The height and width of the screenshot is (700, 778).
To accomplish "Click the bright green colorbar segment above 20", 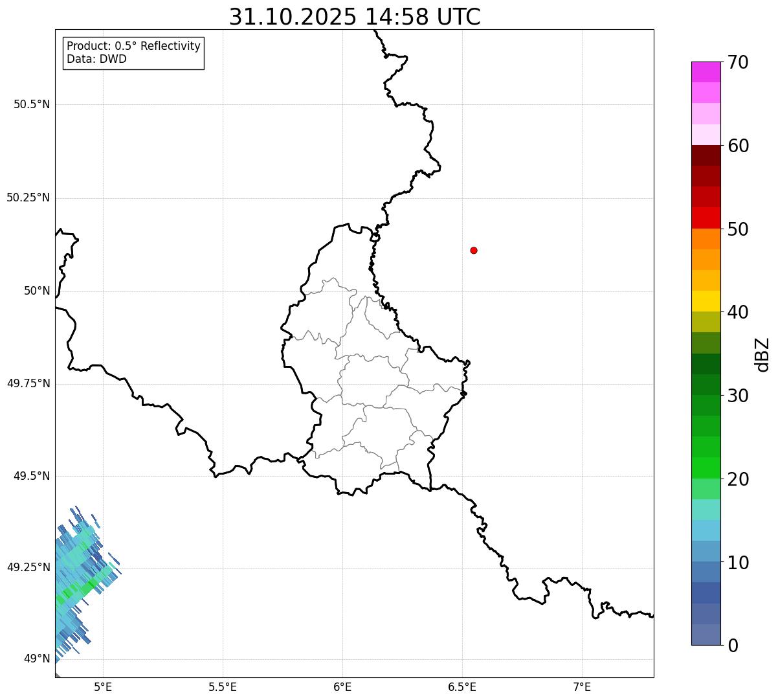I will point(706,468).
